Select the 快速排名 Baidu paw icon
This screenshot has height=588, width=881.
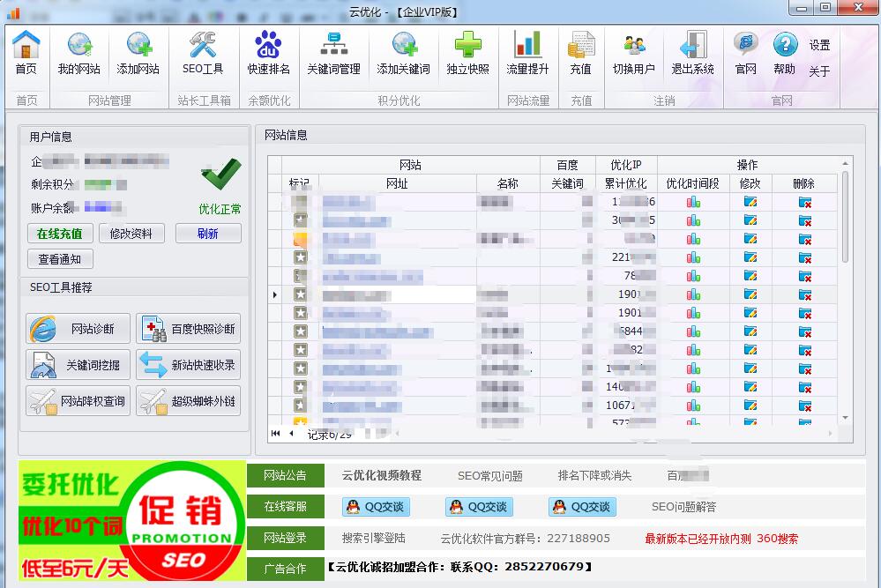[x=268, y=54]
